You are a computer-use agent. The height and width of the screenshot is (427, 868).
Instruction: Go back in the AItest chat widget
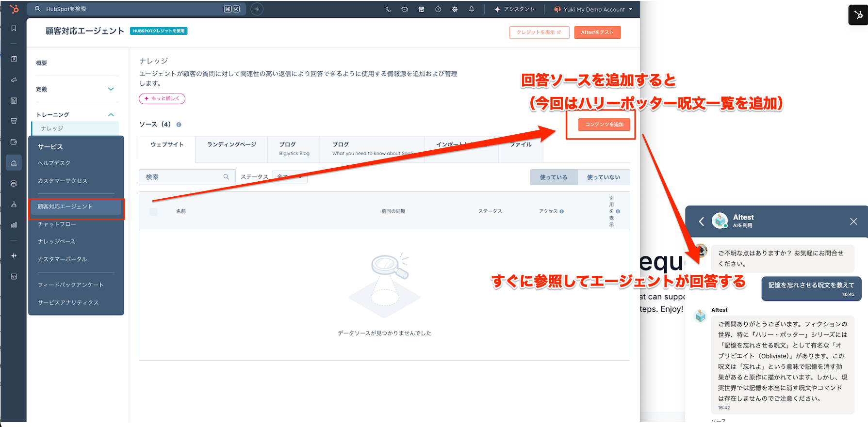pyautogui.click(x=701, y=221)
